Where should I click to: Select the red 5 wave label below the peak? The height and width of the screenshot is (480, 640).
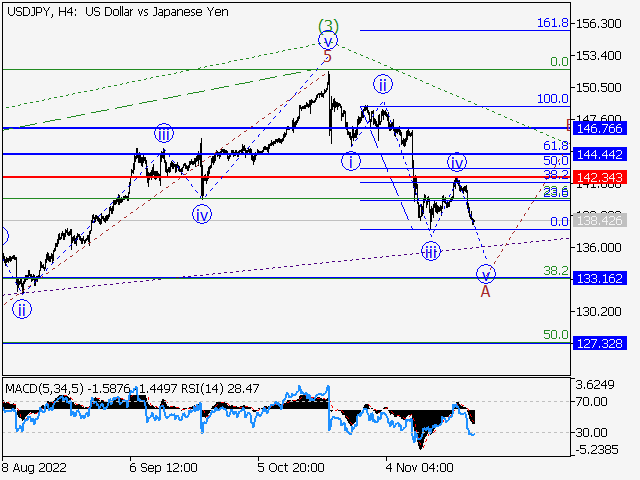[x=327, y=56]
